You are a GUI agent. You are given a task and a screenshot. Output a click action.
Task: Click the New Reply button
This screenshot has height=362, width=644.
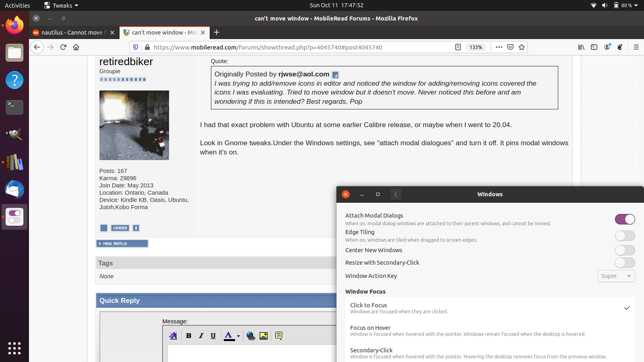click(122, 243)
